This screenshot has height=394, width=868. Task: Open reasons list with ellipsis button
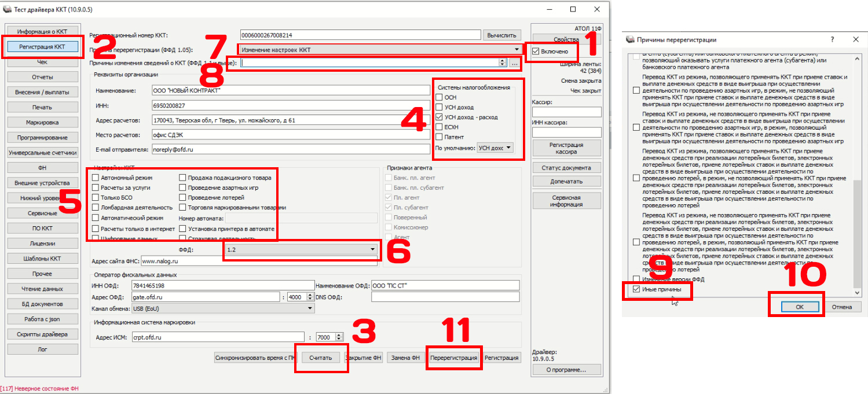(514, 63)
